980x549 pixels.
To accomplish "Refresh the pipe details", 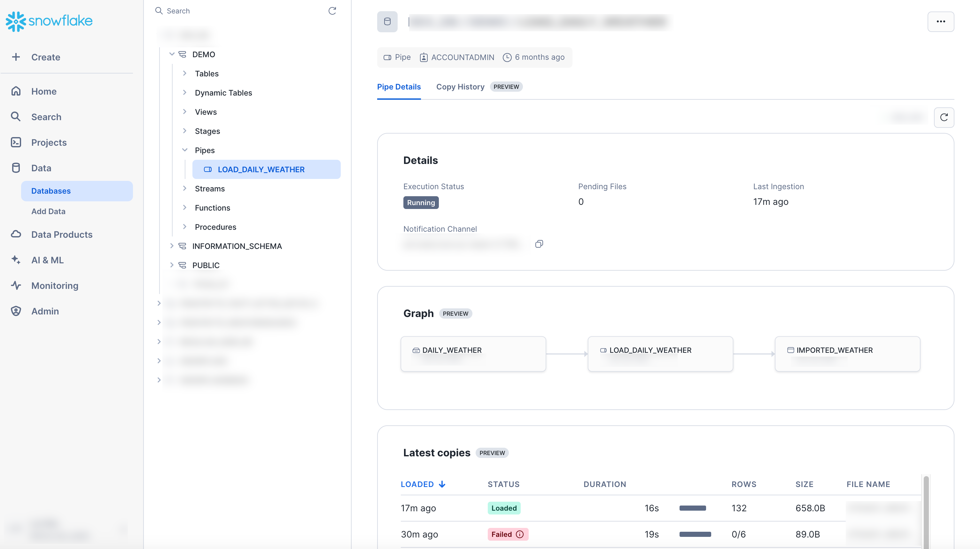I will [944, 117].
